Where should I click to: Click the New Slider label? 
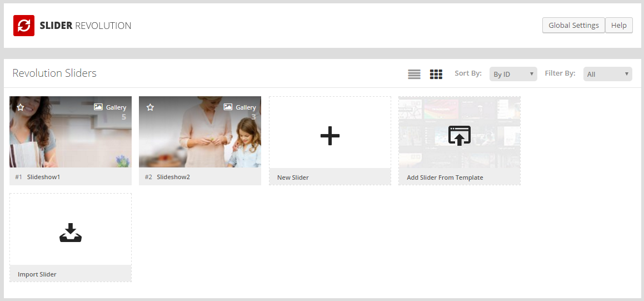tap(293, 177)
